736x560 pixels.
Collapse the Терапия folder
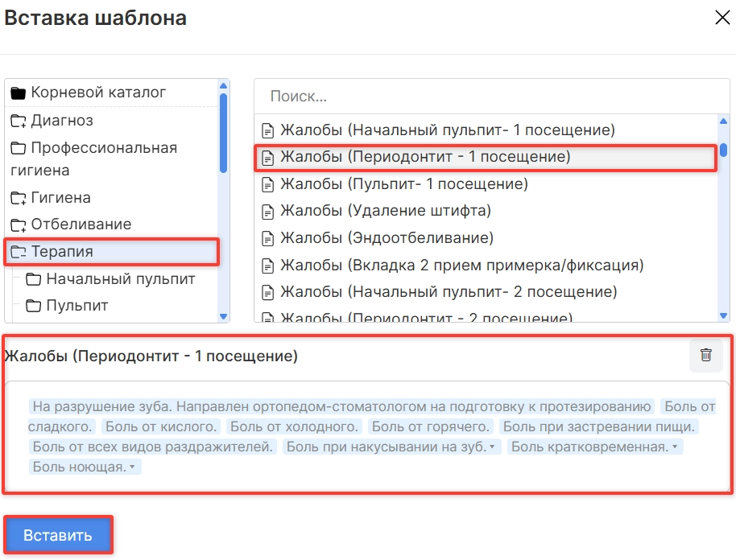point(18,253)
